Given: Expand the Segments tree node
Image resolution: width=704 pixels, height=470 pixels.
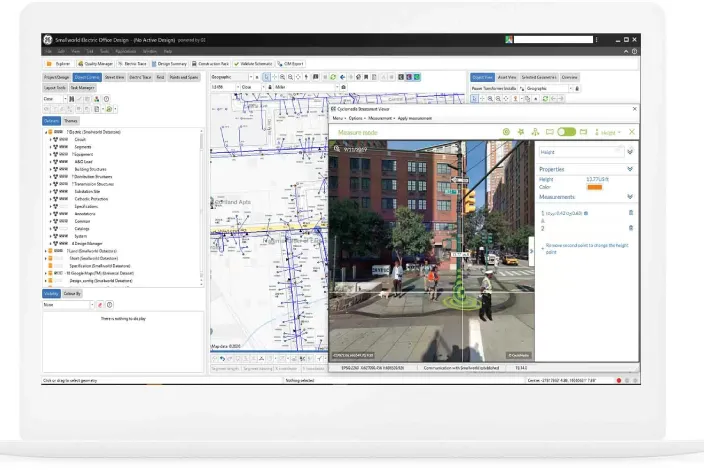Looking at the screenshot, I should [50, 147].
